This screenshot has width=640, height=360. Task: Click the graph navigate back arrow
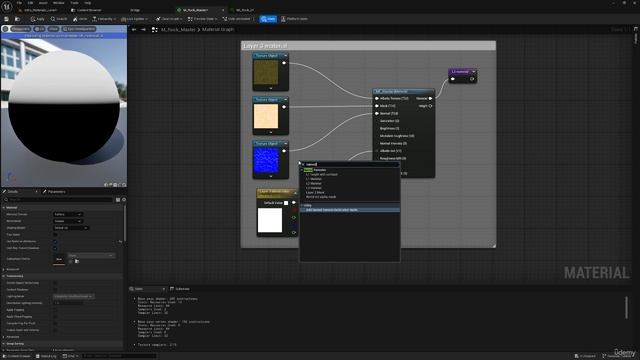point(134,29)
